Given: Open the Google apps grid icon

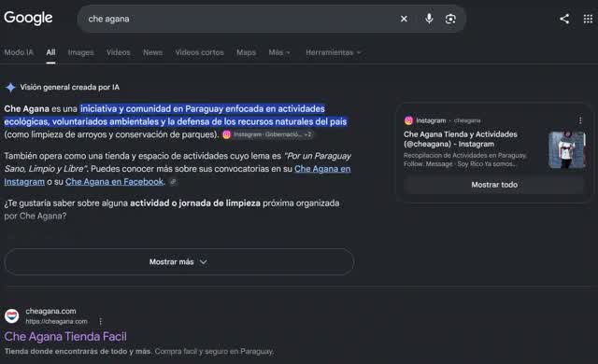Looking at the screenshot, I should click(588, 19).
